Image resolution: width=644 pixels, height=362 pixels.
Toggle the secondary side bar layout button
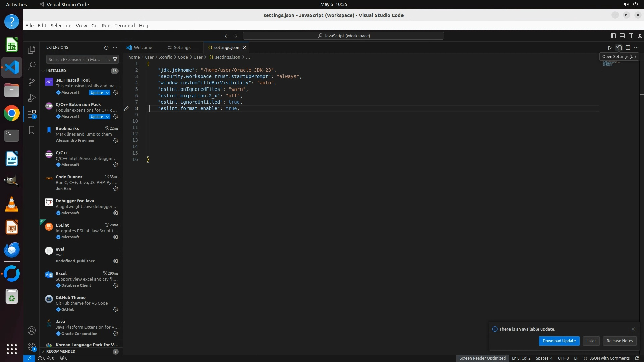(x=631, y=36)
